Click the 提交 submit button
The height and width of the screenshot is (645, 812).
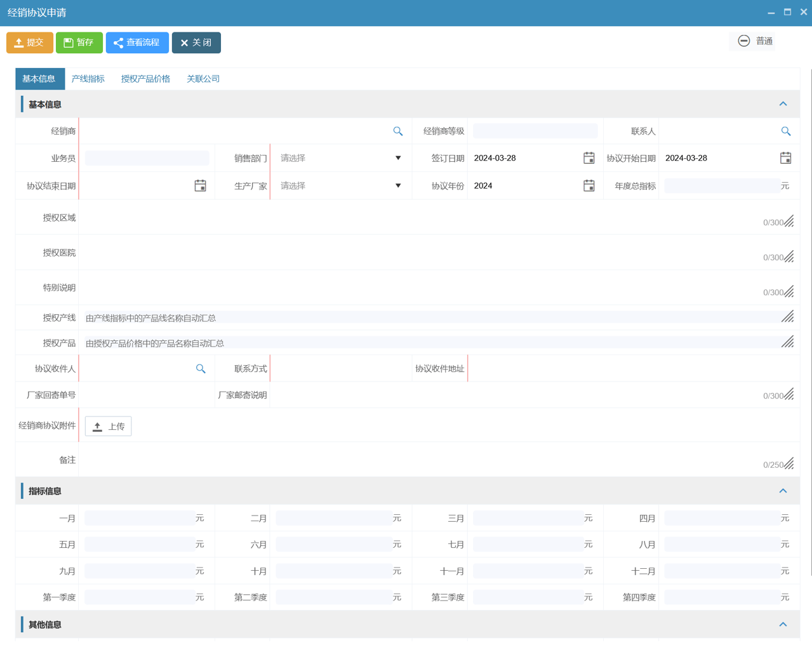[x=30, y=43]
